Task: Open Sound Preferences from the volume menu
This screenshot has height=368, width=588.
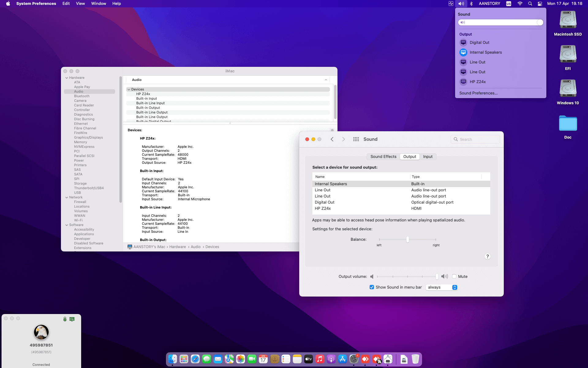Action: pyautogui.click(x=478, y=93)
